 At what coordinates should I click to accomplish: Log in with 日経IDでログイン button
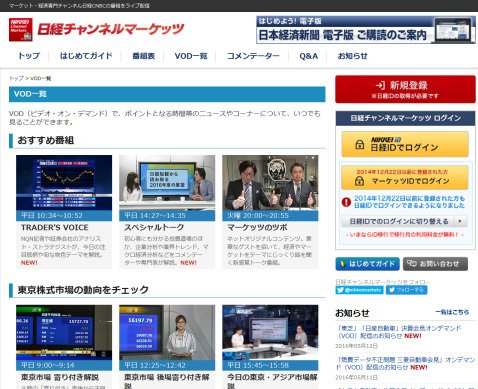[x=405, y=144]
